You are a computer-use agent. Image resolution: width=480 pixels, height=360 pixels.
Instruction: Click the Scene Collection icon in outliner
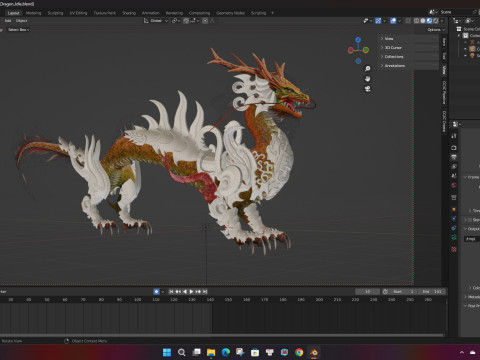[459, 29]
